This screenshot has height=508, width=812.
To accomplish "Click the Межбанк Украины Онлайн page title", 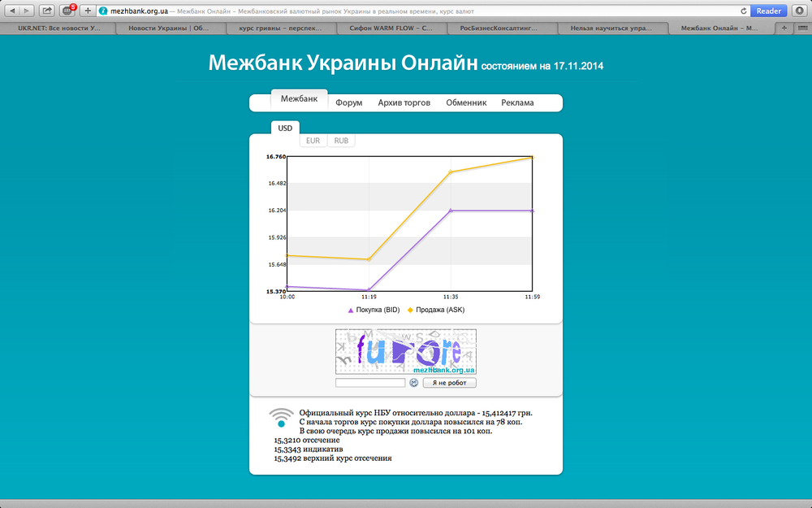I will [x=343, y=63].
